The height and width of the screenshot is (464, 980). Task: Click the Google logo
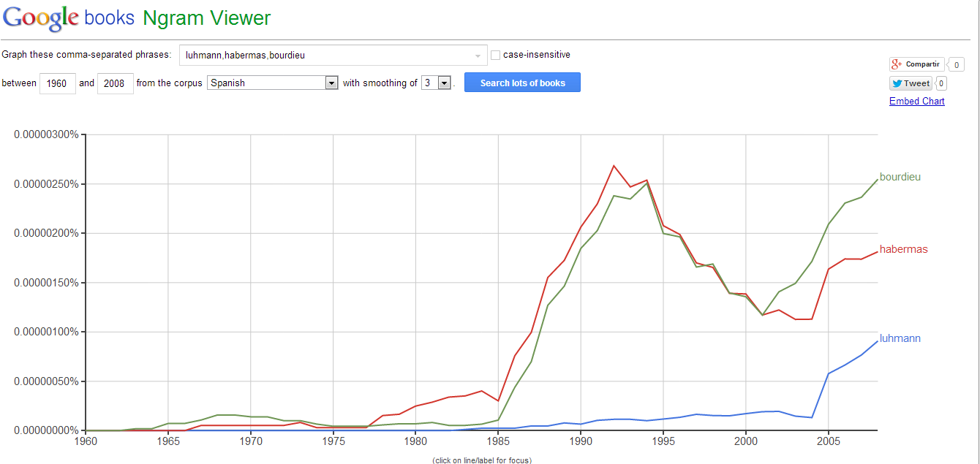coord(41,18)
